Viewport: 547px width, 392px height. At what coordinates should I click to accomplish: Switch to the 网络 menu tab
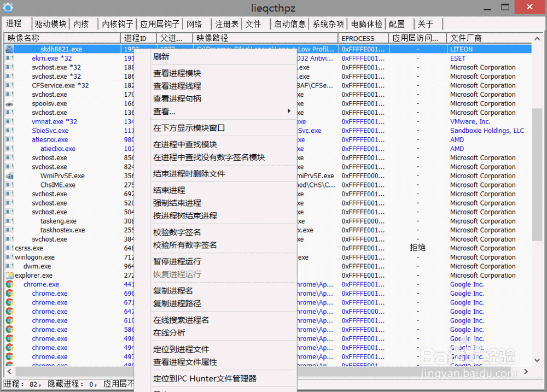point(195,24)
